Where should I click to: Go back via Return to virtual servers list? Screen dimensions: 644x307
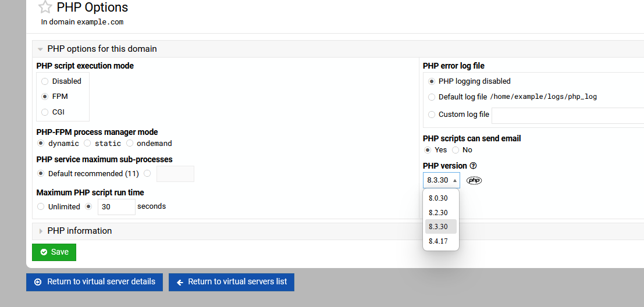point(232,282)
